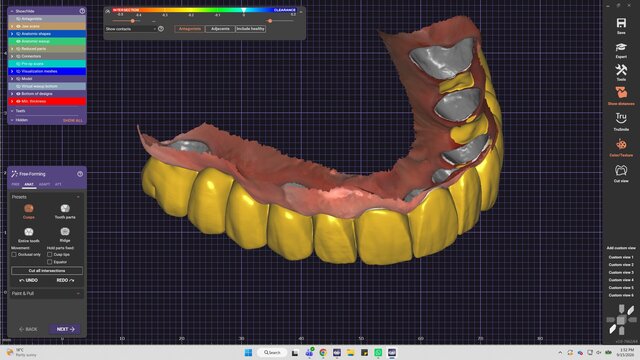640x360 pixels.
Task: Select Custom view 1
Action: click(x=621, y=257)
